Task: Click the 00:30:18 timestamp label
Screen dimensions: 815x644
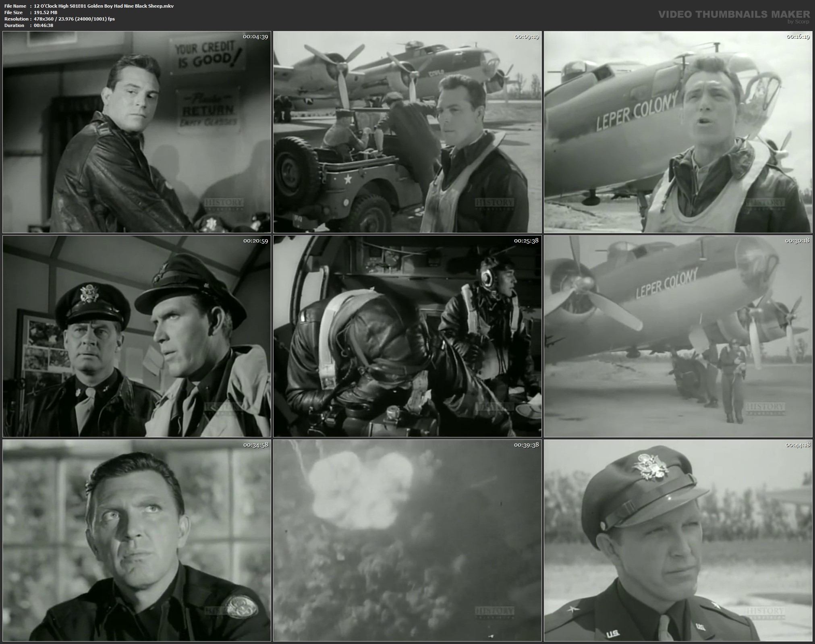Action: coord(797,241)
